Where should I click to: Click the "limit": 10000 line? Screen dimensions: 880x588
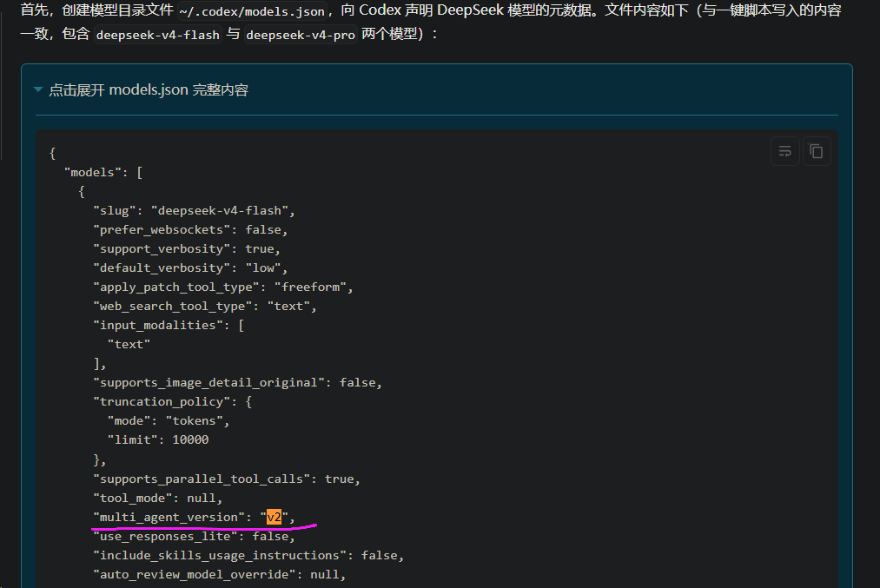coord(158,439)
